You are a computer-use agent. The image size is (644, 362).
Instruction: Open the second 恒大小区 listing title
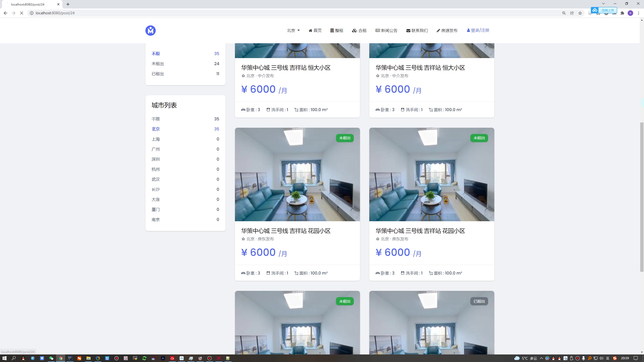(420, 68)
